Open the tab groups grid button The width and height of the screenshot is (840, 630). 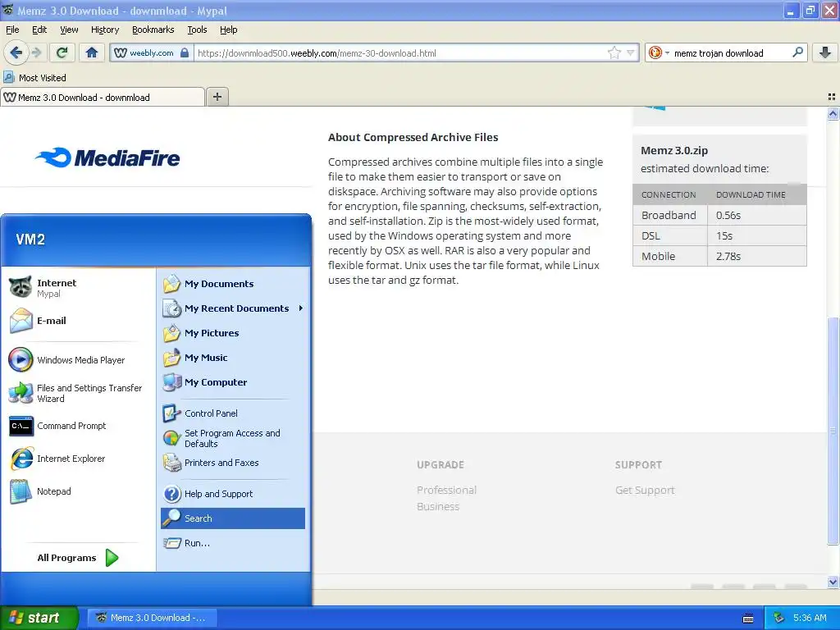(832, 97)
